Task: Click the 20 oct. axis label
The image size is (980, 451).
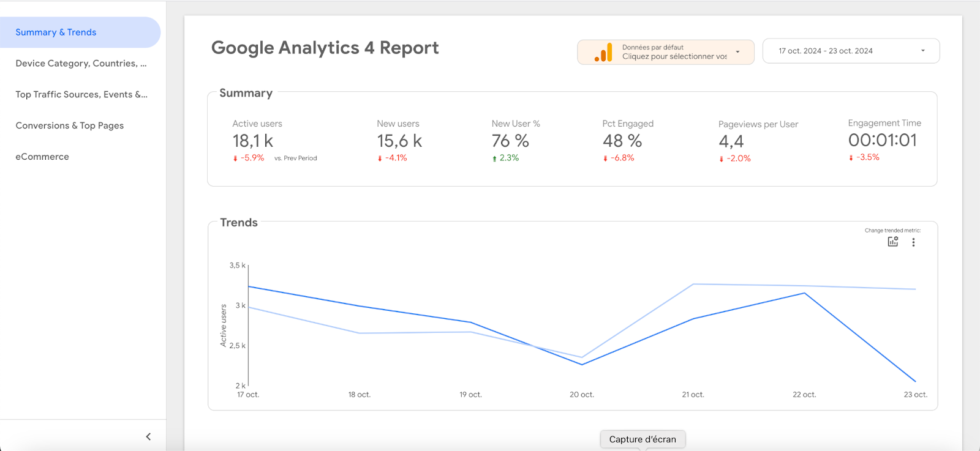Action: click(582, 395)
